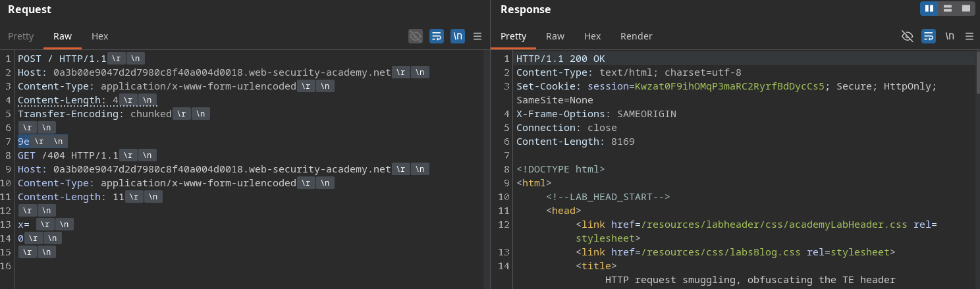The width and height of the screenshot is (980, 289).
Task: Click the 'SameSite=None' cookie attribute
Action: tap(555, 100)
